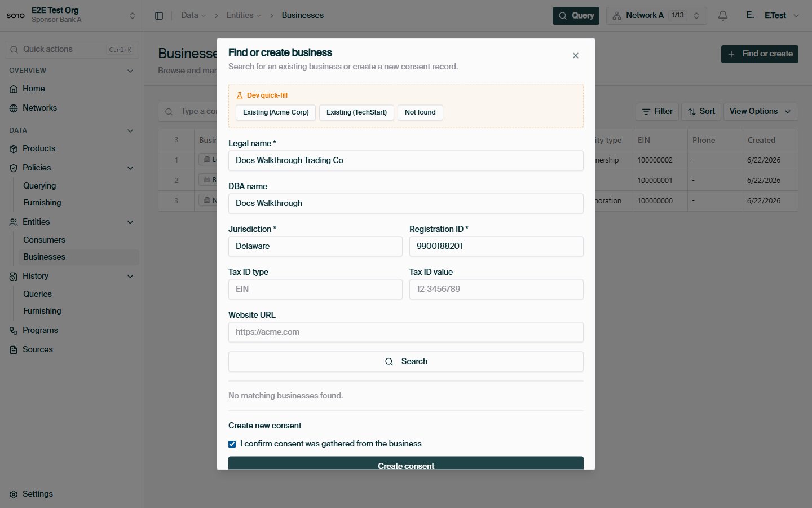Click the Quick actions search box

72,50
